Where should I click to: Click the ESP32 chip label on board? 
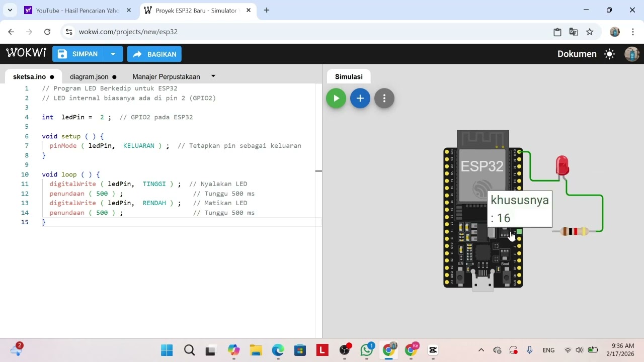click(x=482, y=166)
